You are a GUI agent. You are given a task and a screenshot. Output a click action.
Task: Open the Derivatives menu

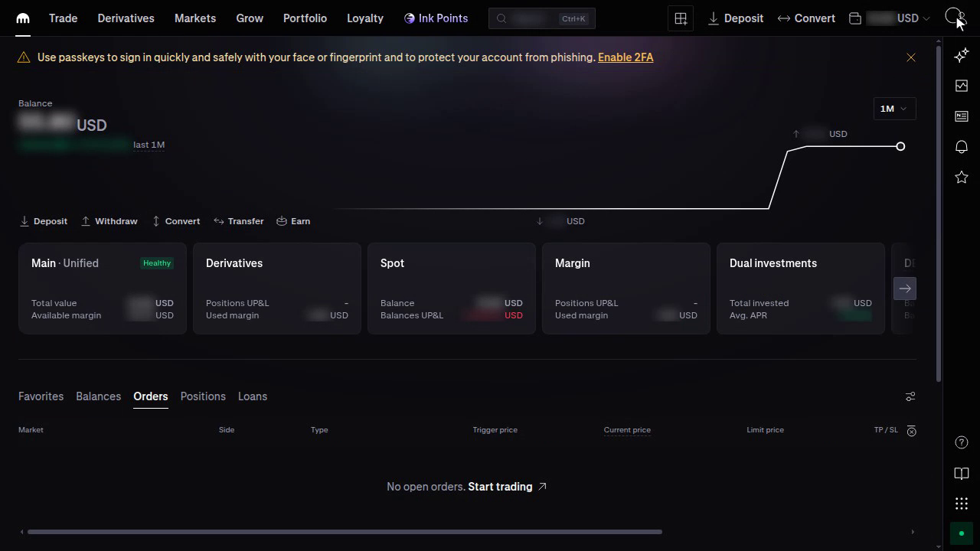point(126,18)
